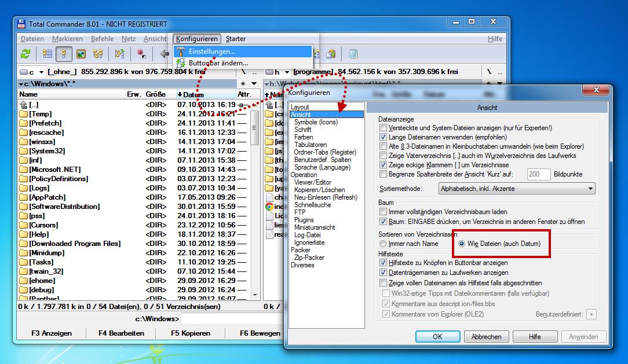Enable Zeige Vaterverzeichnis im Wurzelverzeichnis checkbox
Screen dimensions: 628x364
pyautogui.click(x=383, y=156)
